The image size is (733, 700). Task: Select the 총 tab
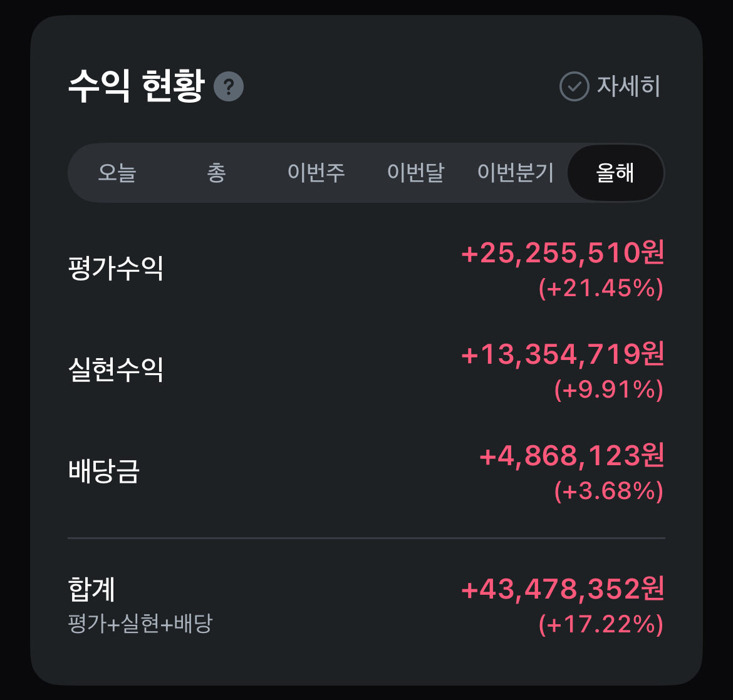pos(216,173)
